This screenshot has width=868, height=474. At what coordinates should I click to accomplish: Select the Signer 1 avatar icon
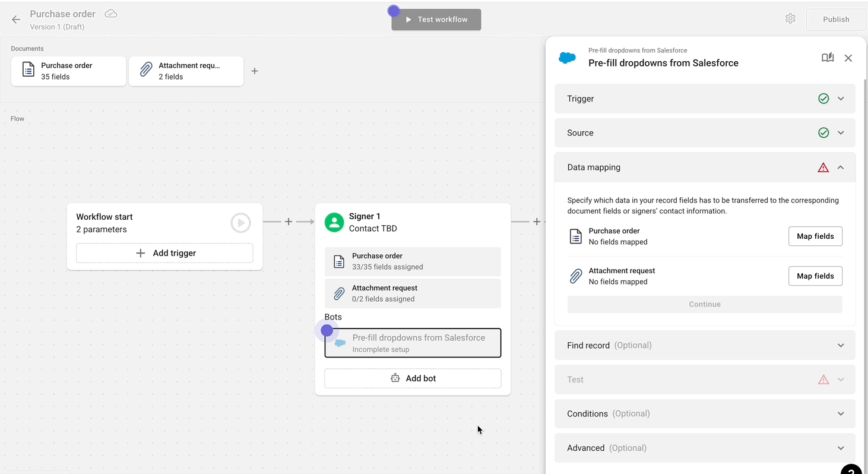(334, 222)
